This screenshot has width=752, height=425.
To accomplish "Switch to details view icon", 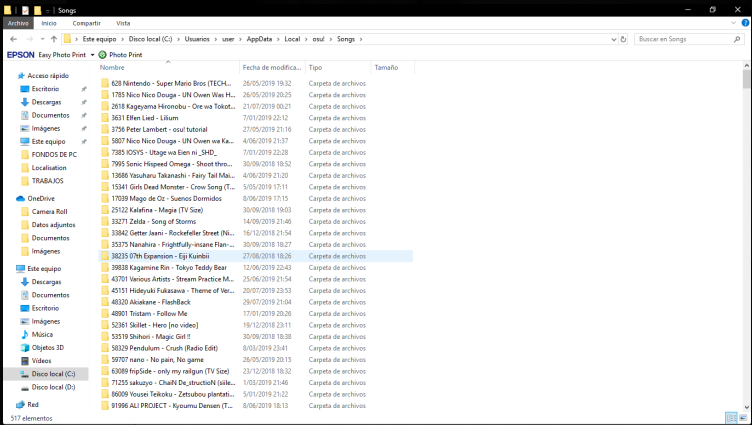I will (x=731, y=418).
